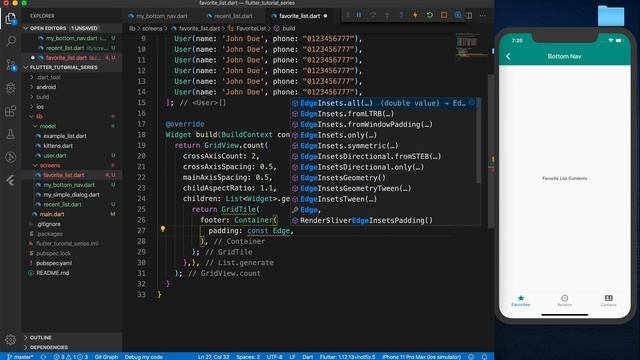This screenshot has width=640, height=360.
Task: Change the Dart language mode in status bar
Action: 307,357
